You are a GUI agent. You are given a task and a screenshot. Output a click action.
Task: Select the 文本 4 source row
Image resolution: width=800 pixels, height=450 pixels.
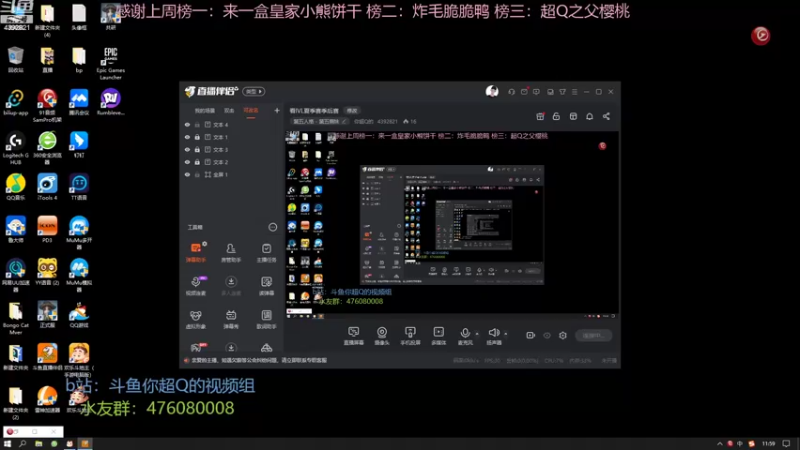(x=232, y=124)
